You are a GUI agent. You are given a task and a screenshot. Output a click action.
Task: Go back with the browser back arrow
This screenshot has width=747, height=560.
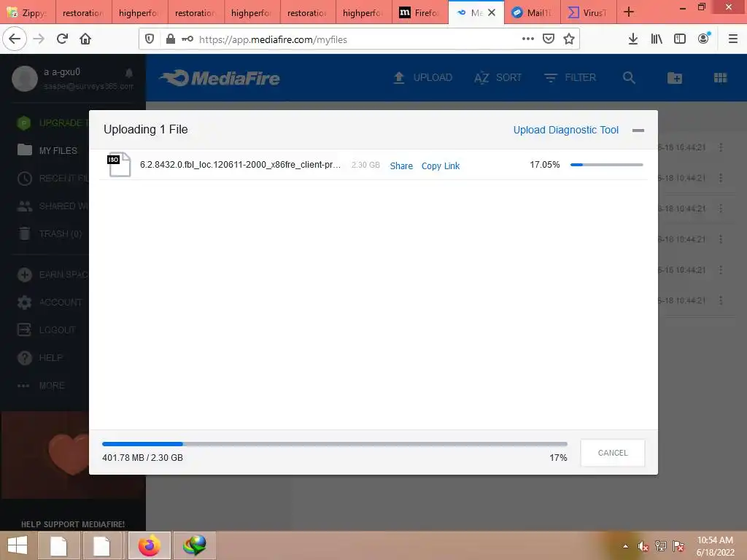(15, 39)
